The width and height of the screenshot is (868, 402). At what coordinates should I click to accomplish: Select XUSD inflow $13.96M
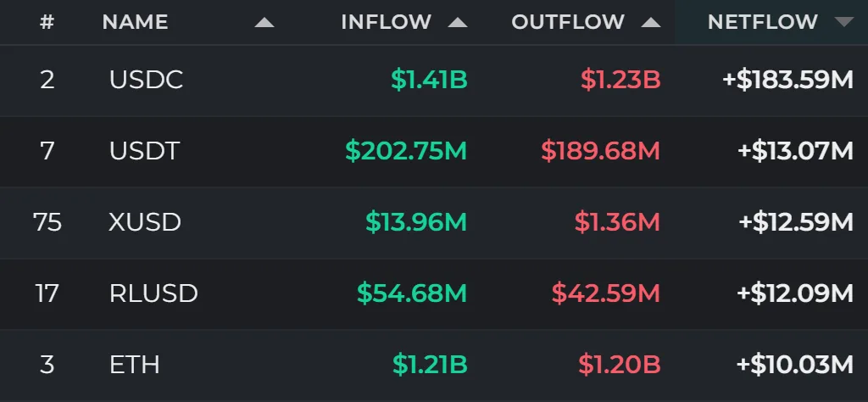pos(416,222)
